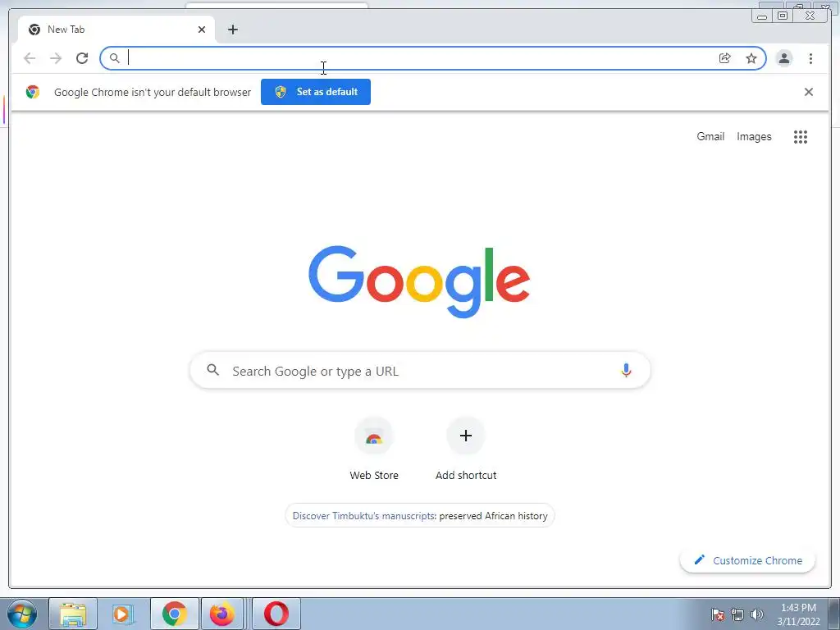Open Images link
This screenshot has width=840, height=630.
(x=754, y=137)
